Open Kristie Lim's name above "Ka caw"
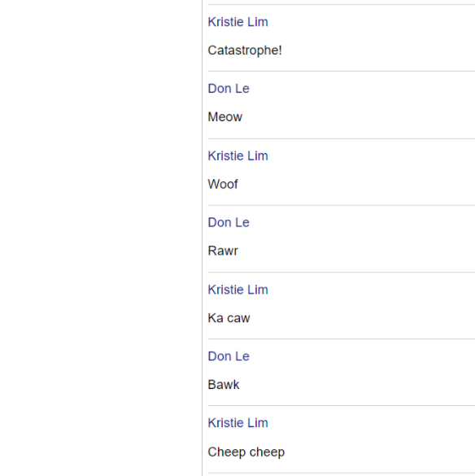This screenshot has height=476, width=475. click(x=237, y=290)
